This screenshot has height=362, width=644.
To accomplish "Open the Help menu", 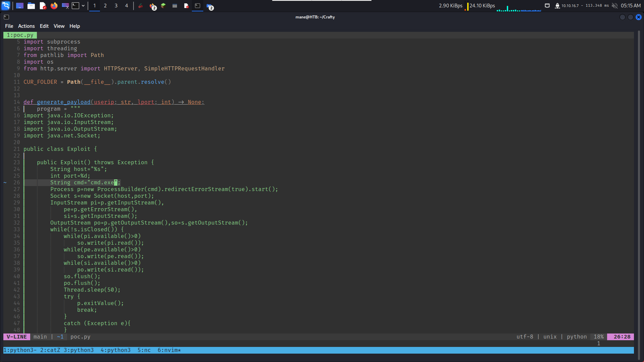I will (x=74, y=26).
